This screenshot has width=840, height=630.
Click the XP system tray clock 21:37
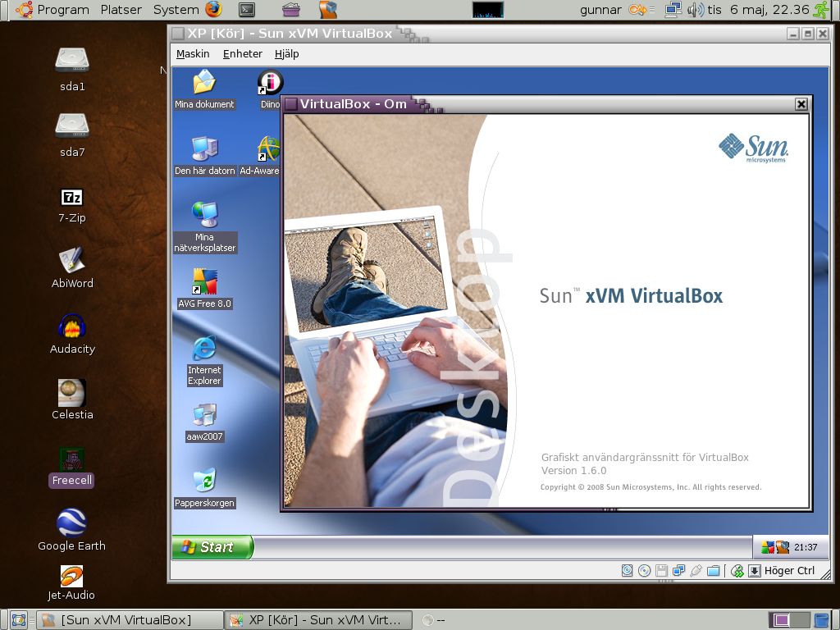pyautogui.click(x=806, y=547)
